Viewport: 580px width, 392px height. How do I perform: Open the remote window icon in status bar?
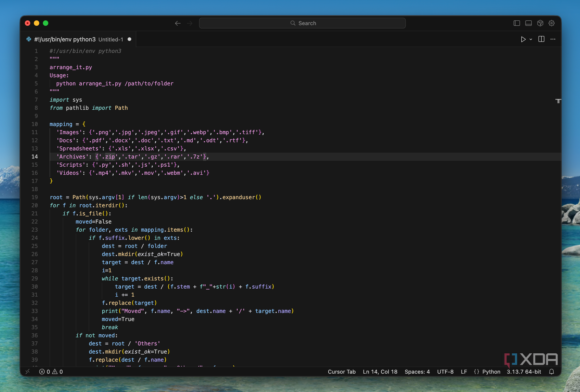tap(28, 372)
